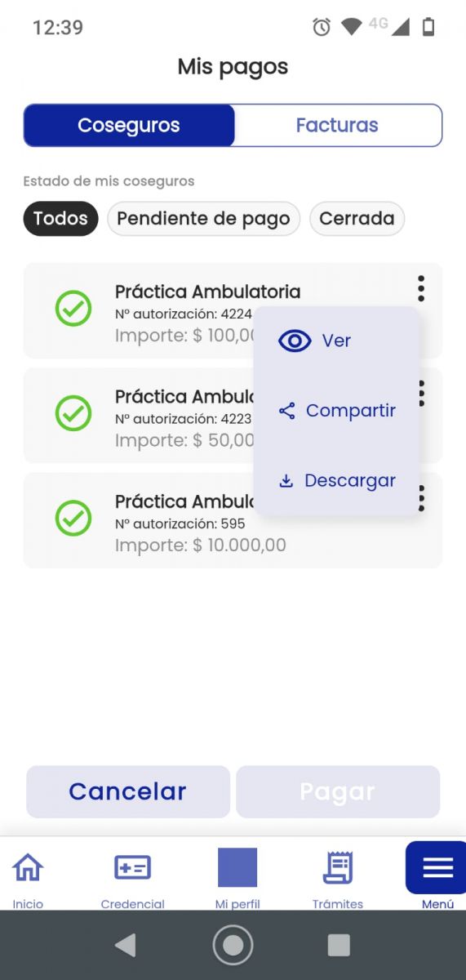The image size is (466, 980).
Task: Open the Inicio home icon
Action: click(x=28, y=867)
